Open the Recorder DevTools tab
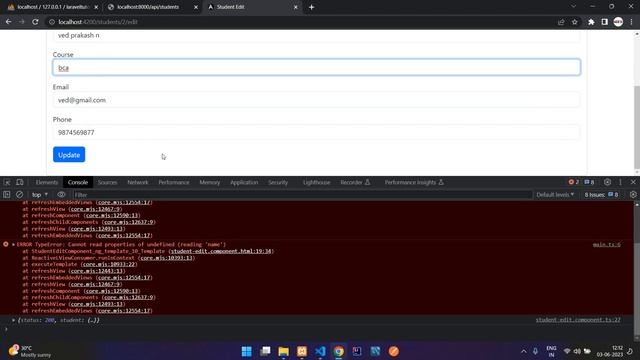Image resolution: width=640 pixels, height=360 pixels. click(x=355, y=182)
